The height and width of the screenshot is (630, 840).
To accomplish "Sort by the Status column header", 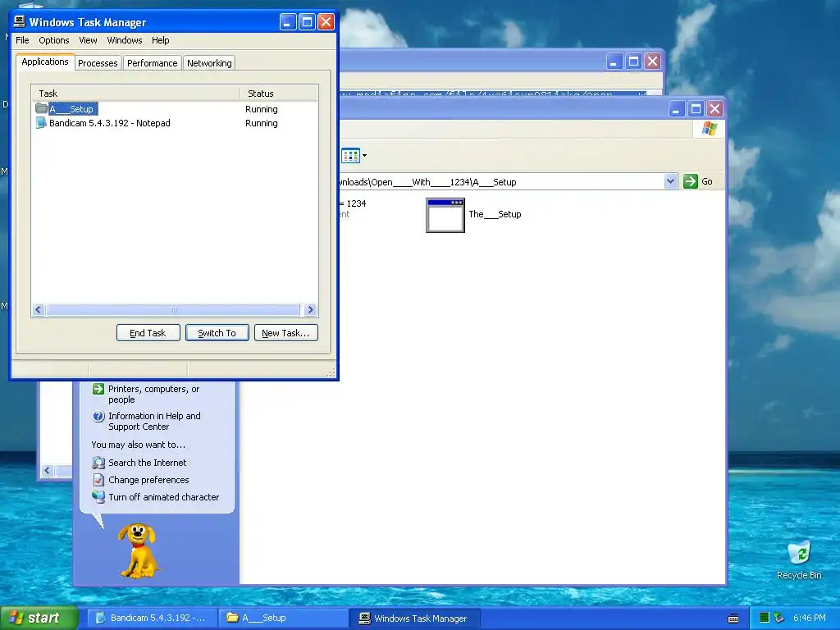I will [279, 94].
